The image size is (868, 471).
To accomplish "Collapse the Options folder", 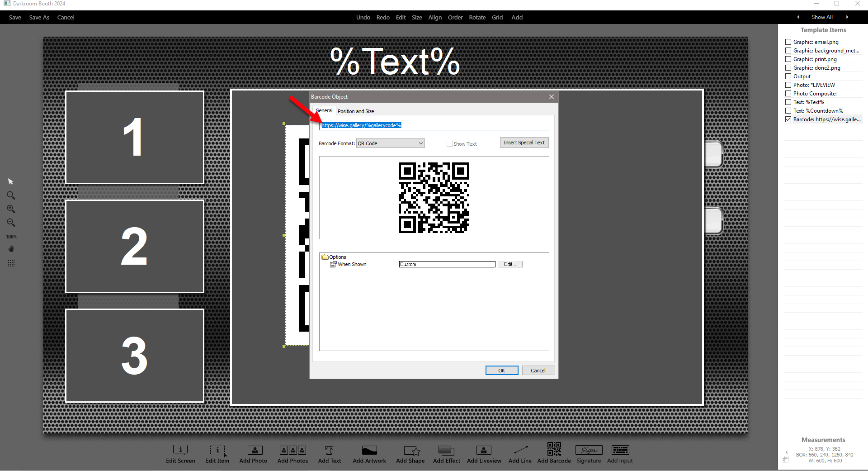I will tap(325, 257).
